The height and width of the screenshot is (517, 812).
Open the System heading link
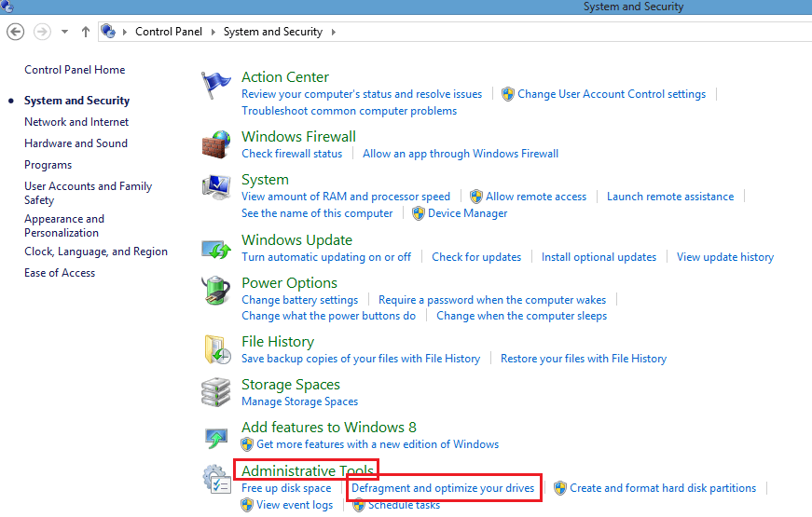coord(265,180)
